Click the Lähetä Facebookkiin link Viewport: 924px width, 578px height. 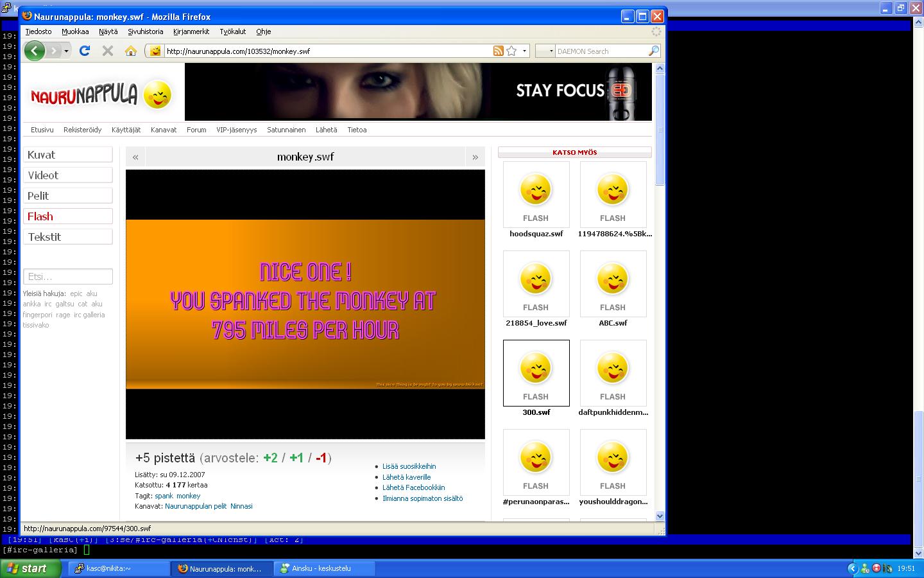413,487
